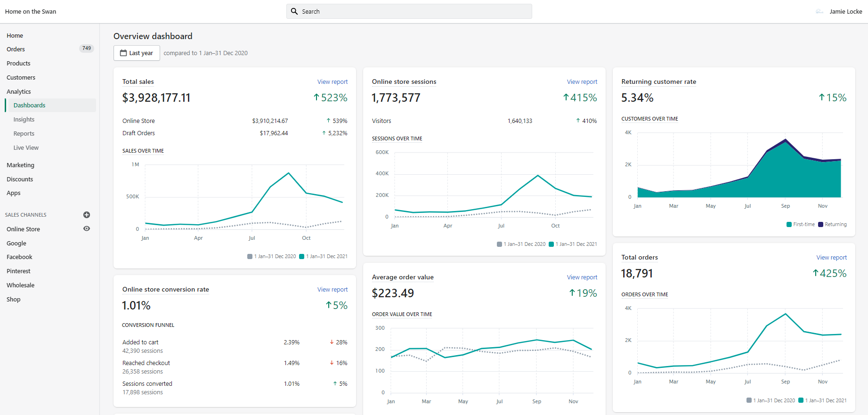868x415 pixels.
Task: Click Sessions chart 2020 grey legend swatch
Action: pos(499,244)
